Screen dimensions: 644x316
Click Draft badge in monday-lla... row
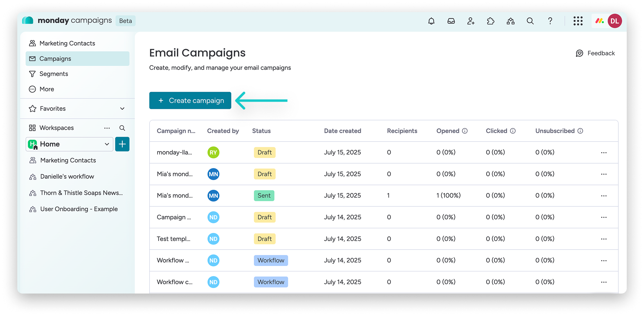click(265, 152)
